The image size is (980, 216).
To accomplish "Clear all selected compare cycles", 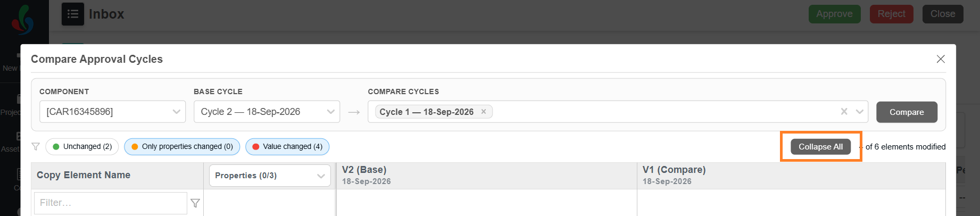I will (844, 112).
